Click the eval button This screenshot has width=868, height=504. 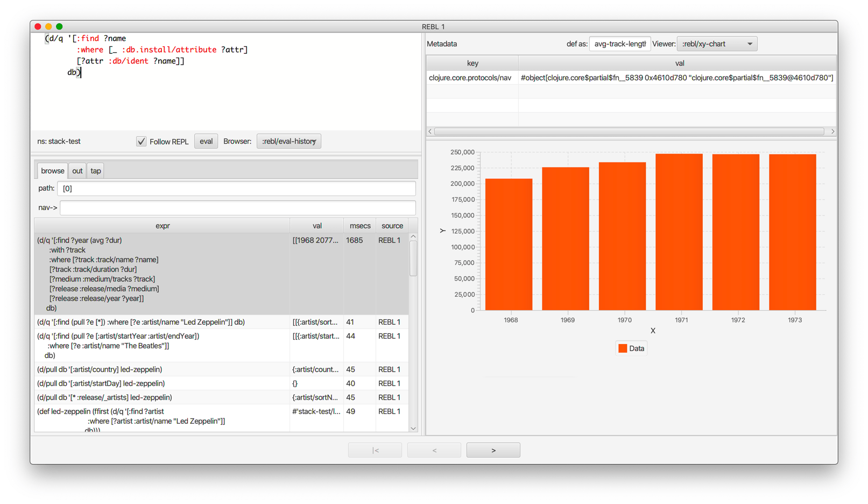pyautogui.click(x=206, y=142)
